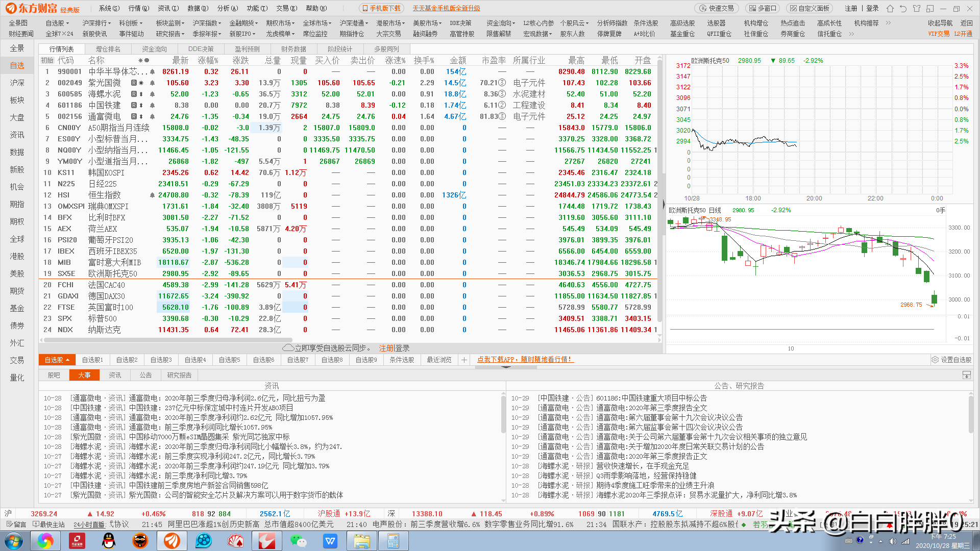
Task: Open the film reel media player taskbar icon
Action: click(203, 541)
